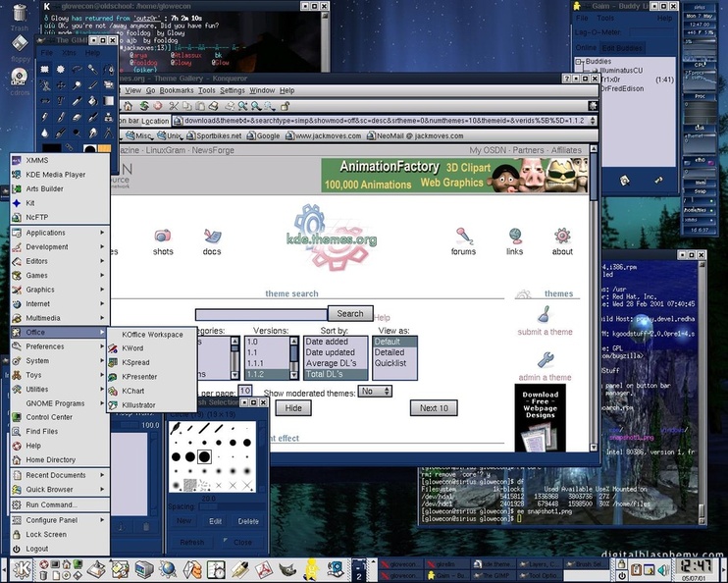The height and width of the screenshot is (583, 728).
Task: Choose Run Command in K menu
Action: pyautogui.click(x=60, y=504)
